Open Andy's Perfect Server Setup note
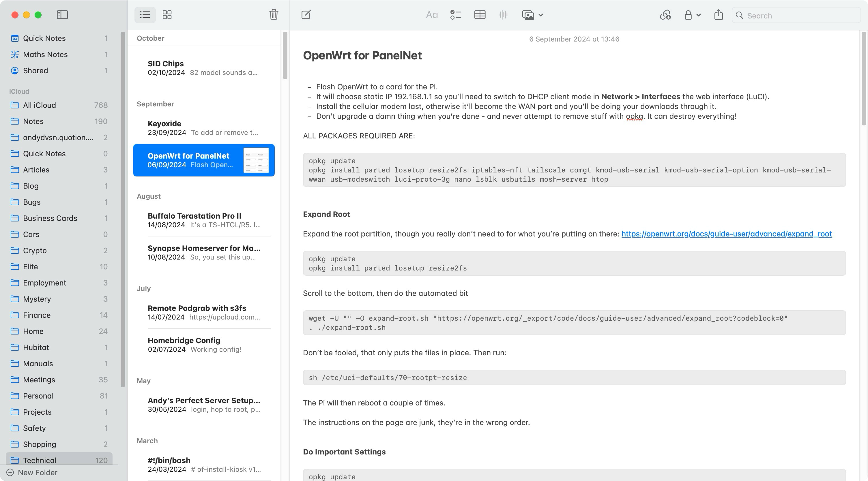This screenshot has height=481, width=868. pyautogui.click(x=204, y=405)
